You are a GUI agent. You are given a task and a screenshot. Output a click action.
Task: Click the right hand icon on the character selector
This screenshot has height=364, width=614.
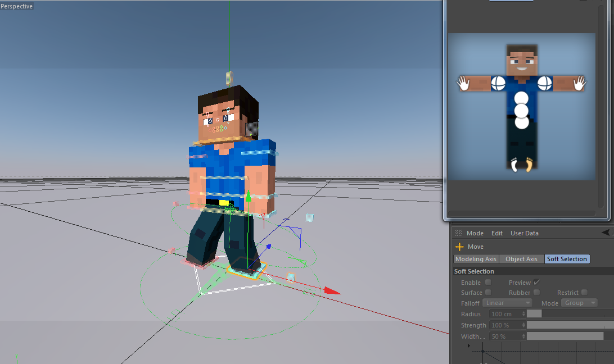point(577,84)
